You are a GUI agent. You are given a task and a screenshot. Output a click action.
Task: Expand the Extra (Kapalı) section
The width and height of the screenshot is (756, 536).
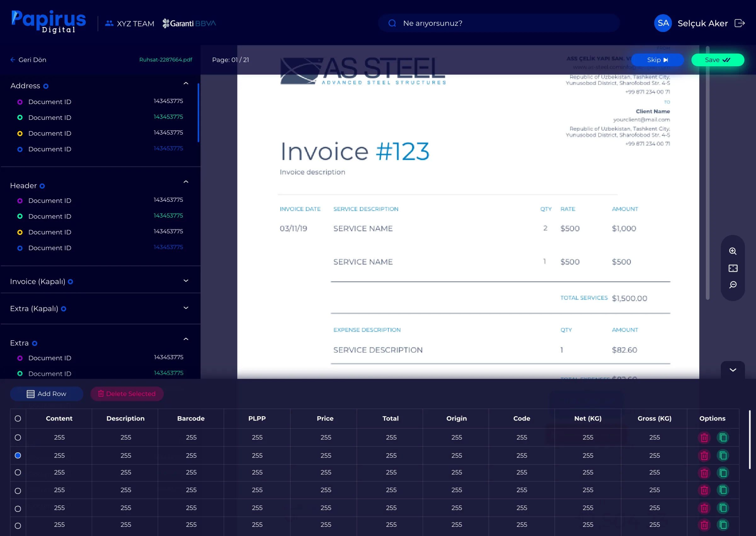click(186, 308)
